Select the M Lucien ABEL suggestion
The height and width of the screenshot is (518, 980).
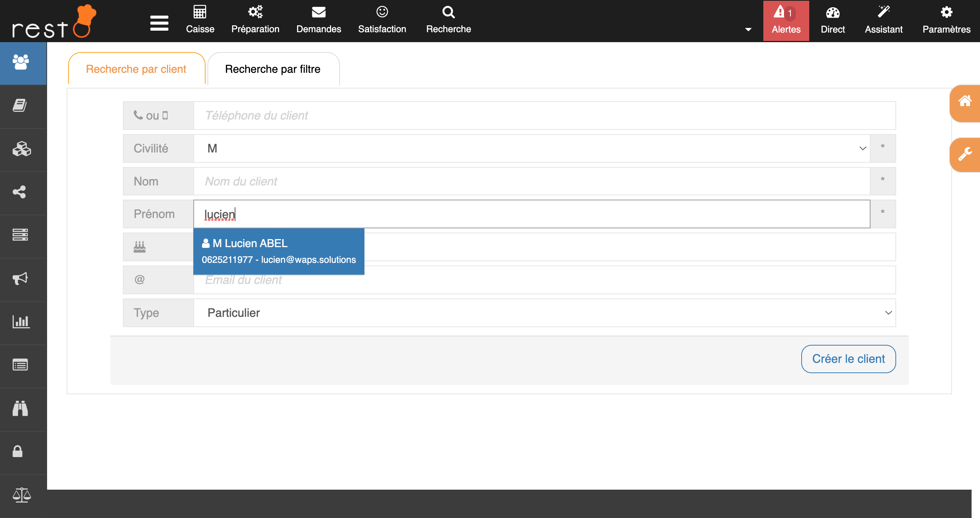279,251
